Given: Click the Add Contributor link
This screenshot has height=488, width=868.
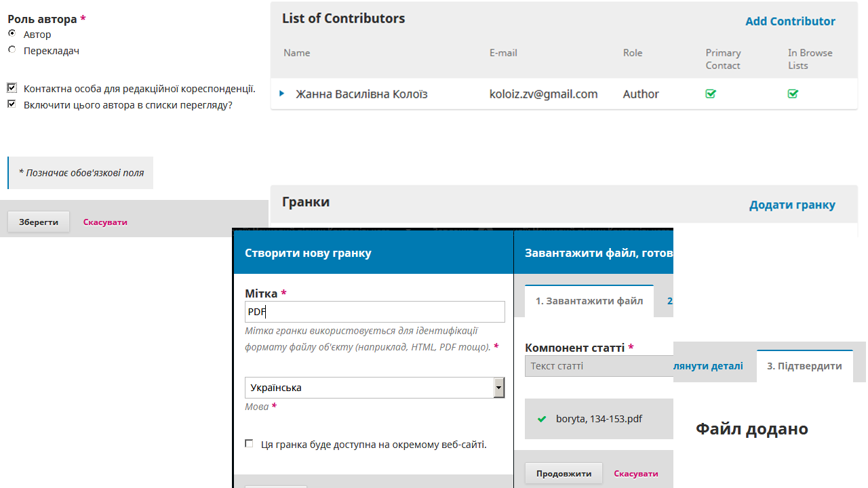Looking at the screenshot, I should (x=790, y=21).
